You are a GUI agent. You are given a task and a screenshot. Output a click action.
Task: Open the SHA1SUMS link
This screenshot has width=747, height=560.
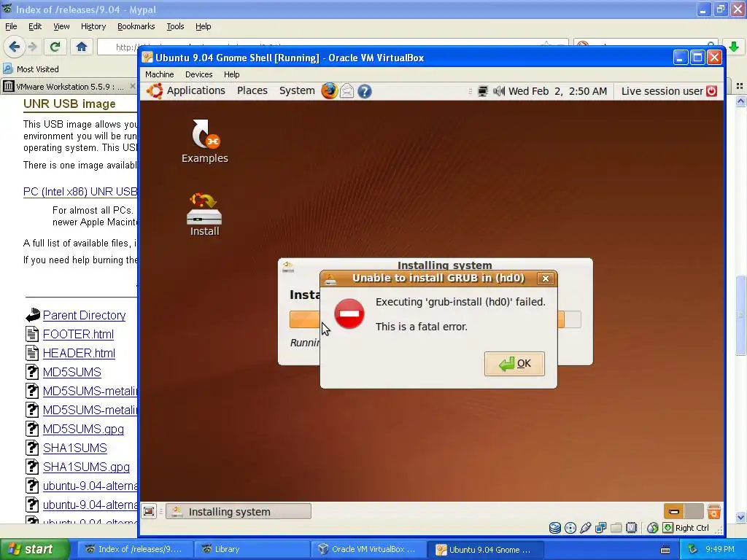click(x=75, y=448)
